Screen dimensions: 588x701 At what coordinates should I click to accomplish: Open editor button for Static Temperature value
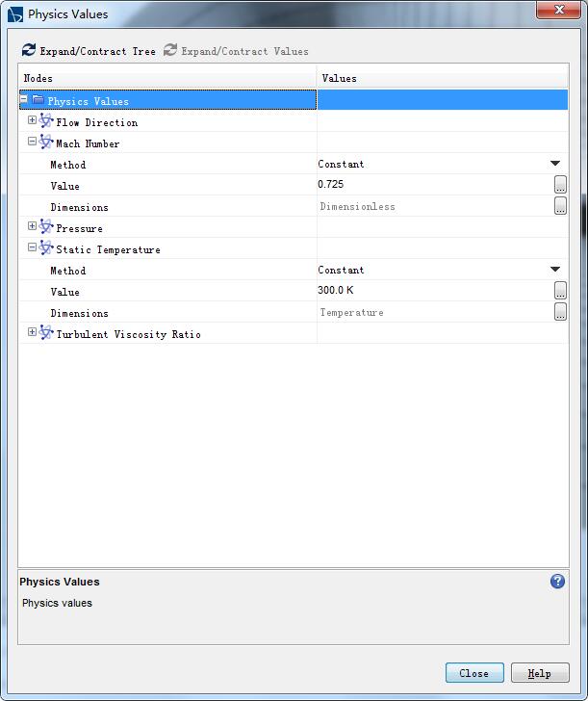(560, 291)
